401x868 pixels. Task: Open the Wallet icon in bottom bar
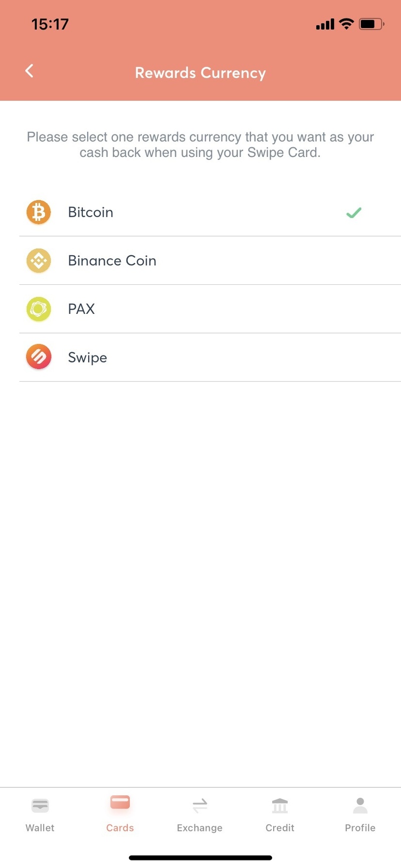click(40, 806)
